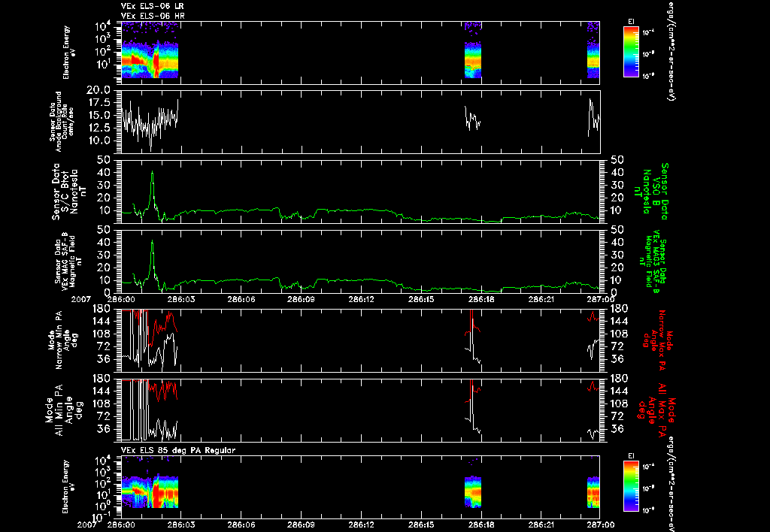Click "286:06" on the time axis under MAG SAF-B panel
The height and width of the screenshot is (532, 770).
tap(241, 299)
